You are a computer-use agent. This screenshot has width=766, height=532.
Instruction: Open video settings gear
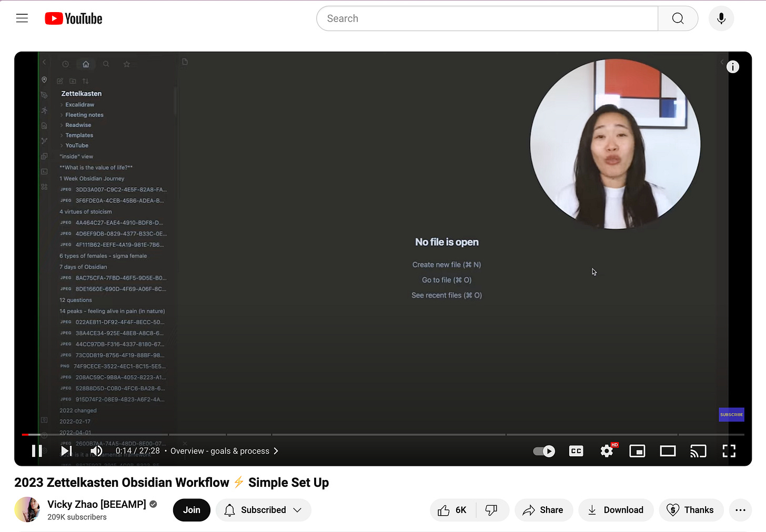607,451
